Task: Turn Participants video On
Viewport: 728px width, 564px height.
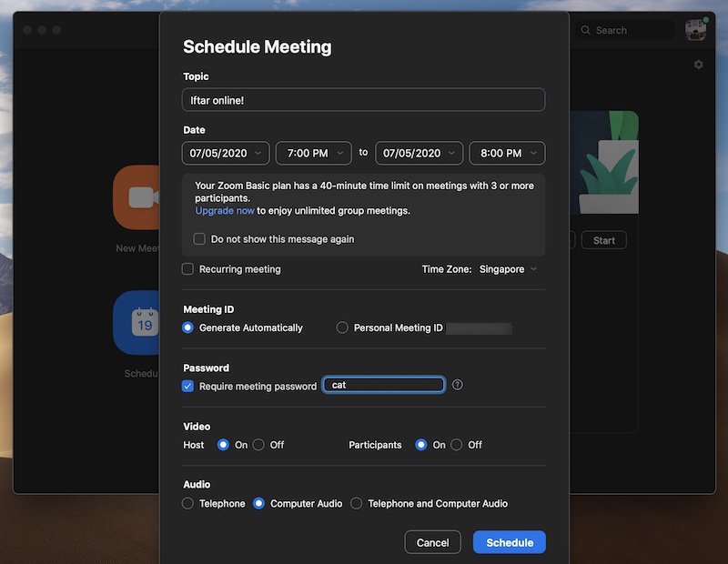Action: [x=421, y=445]
